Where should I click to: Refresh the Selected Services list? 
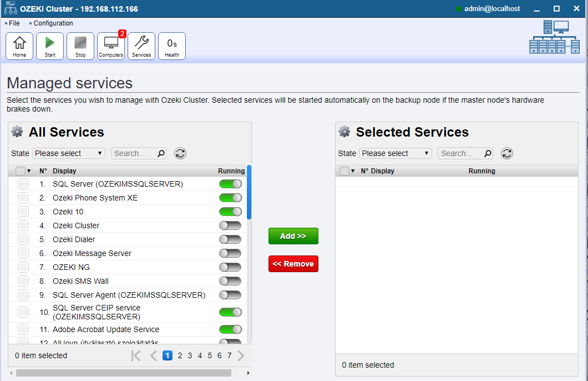(507, 153)
